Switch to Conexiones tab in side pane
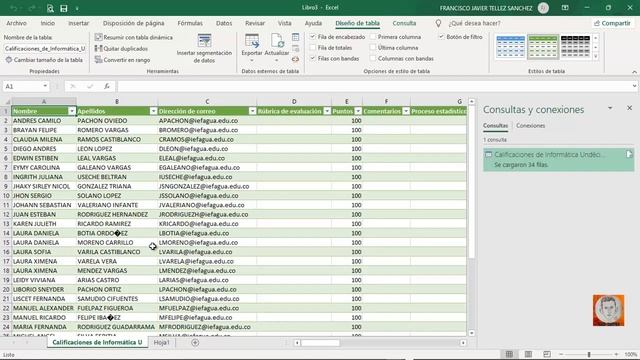Screen dimensions: 640x360 pyautogui.click(x=530, y=126)
